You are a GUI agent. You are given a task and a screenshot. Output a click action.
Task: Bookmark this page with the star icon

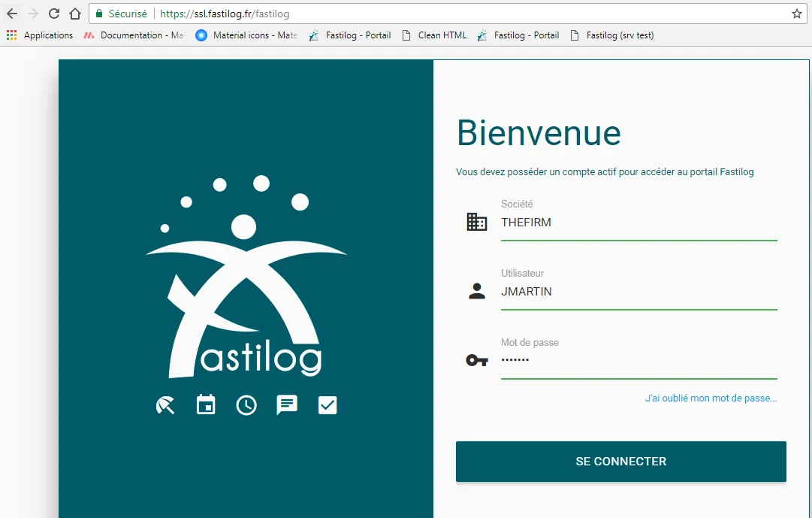(796, 14)
